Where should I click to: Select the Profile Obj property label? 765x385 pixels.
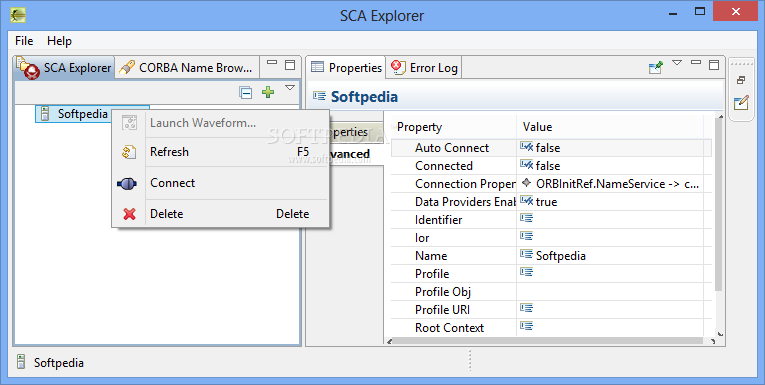[x=443, y=292]
